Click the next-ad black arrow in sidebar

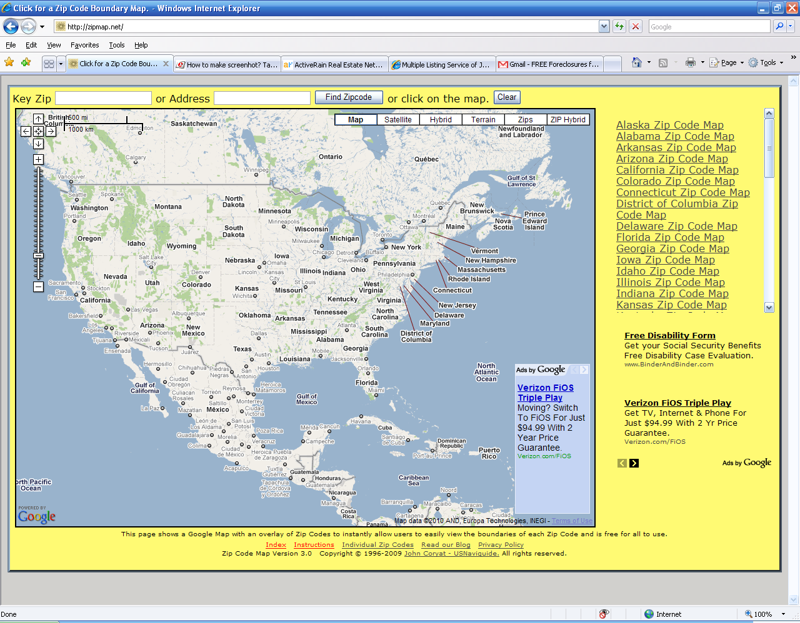tap(634, 463)
